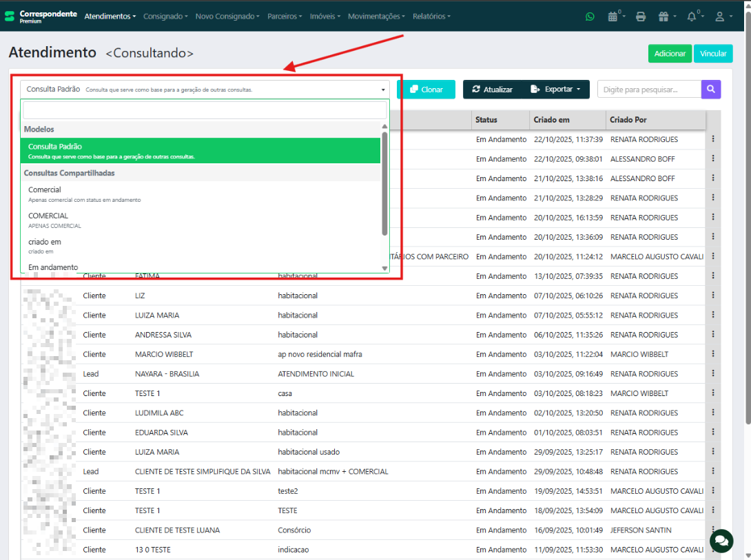Open the Exportar dropdown
This screenshot has height=560, width=751.
(x=555, y=90)
